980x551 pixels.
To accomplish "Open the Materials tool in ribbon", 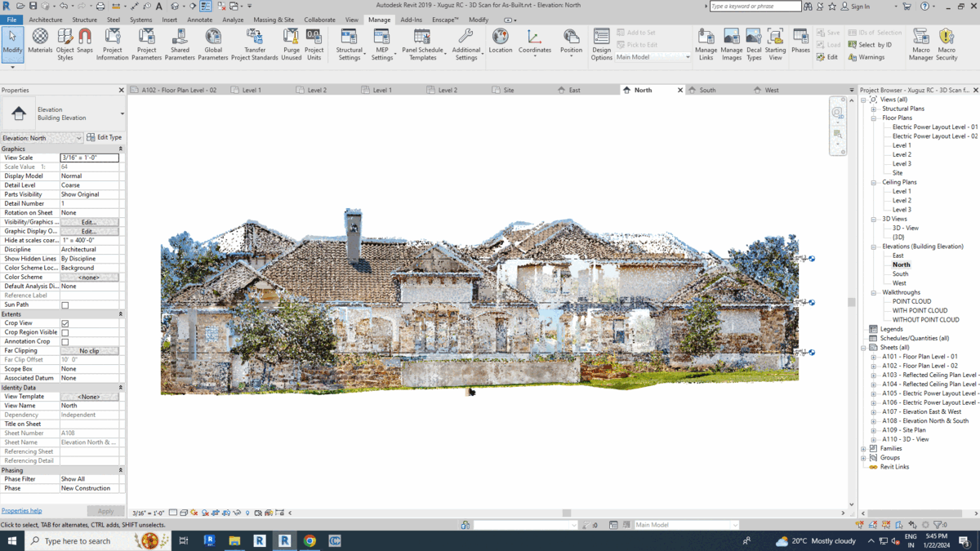I will click(x=40, y=41).
